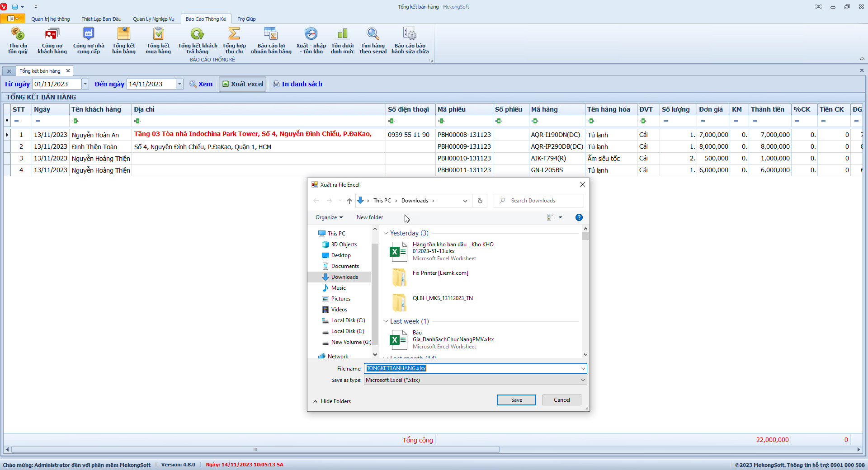Select Music in the folder tree
Image resolution: width=868 pixels, height=470 pixels.
pos(339,288)
